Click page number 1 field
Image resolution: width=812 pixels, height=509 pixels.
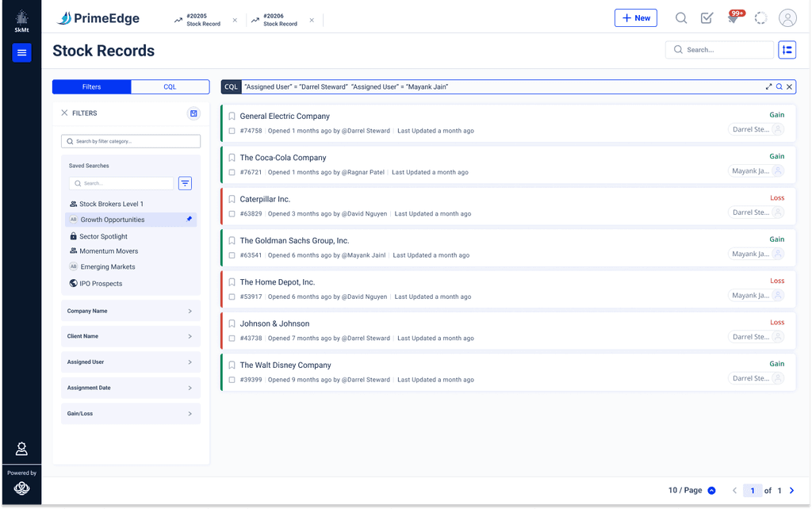coord(753,490)
